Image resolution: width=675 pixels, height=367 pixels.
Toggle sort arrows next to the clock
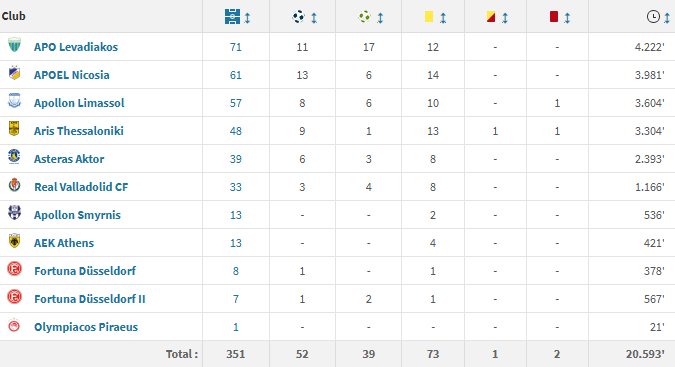[x=667, y=18]
